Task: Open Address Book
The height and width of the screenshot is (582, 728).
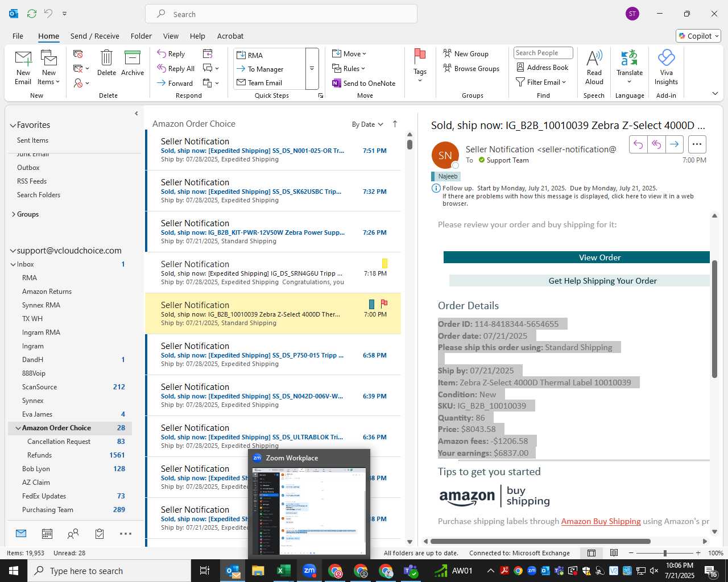Action: coord(542,67)
